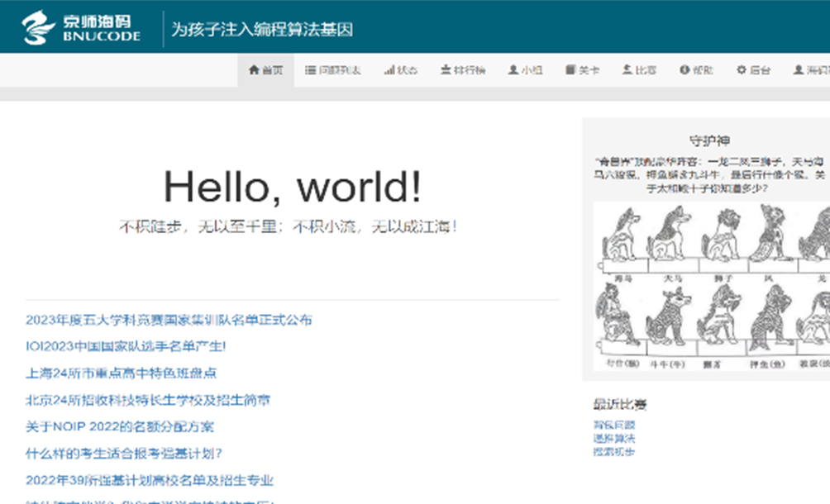Open the 小组 groups nav item
The image size is (830, 504).
pos(525,69)
